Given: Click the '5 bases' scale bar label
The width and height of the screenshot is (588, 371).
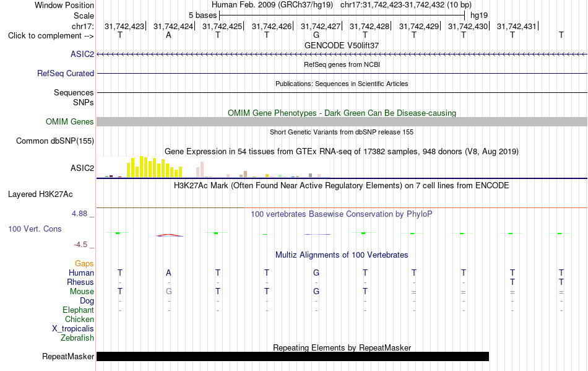Looking at the screenshot, I should point(202,15).
